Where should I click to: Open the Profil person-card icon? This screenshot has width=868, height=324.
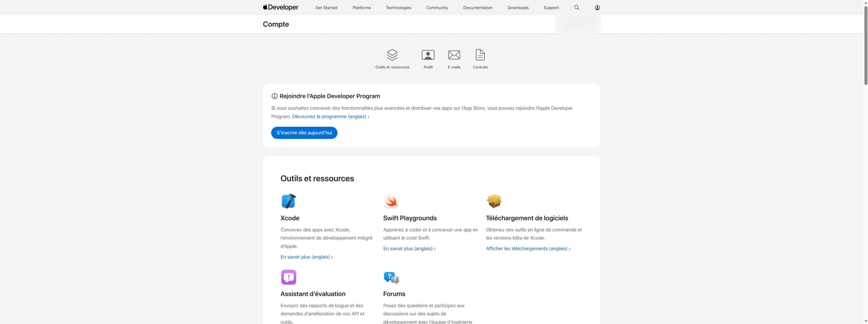point(428,55)
